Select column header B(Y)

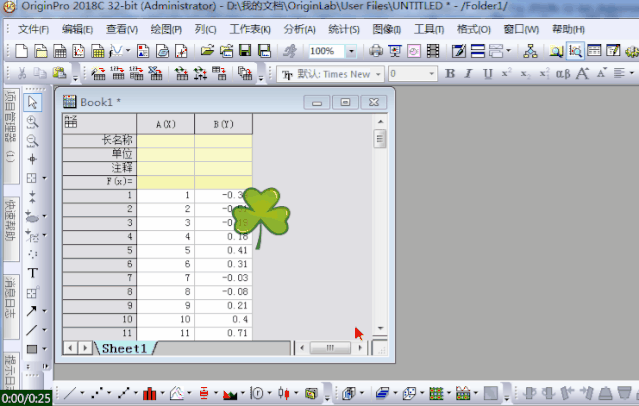pos(223,124)
